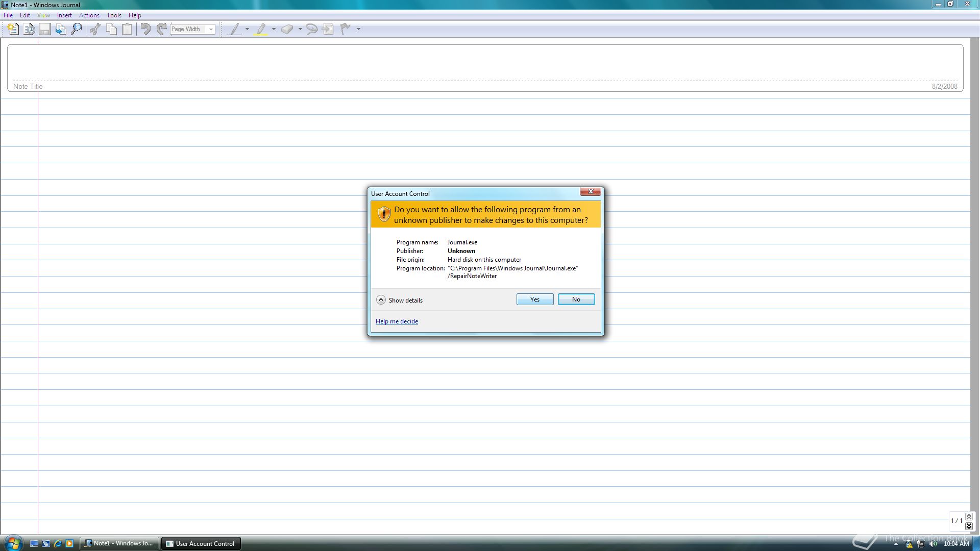Open the Help menu
980x551 pixels.
pos(135,15)
